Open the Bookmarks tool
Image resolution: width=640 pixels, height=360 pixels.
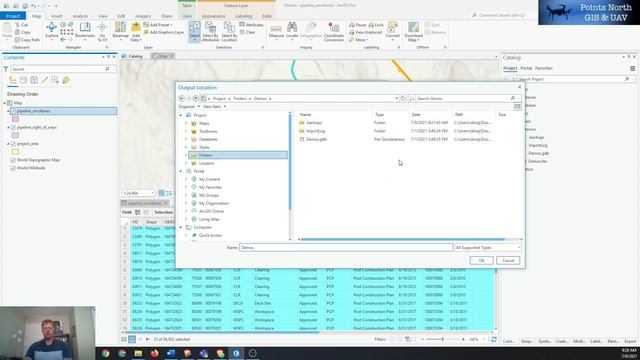85,31
